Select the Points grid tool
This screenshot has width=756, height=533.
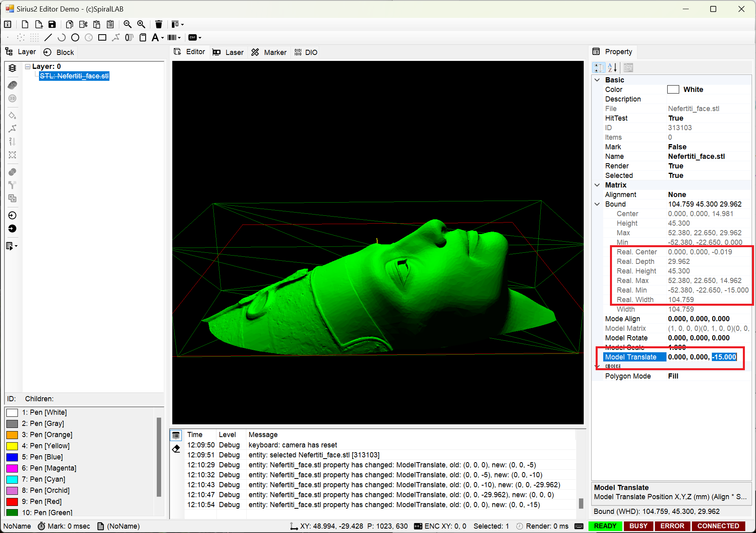coord(35,37)
